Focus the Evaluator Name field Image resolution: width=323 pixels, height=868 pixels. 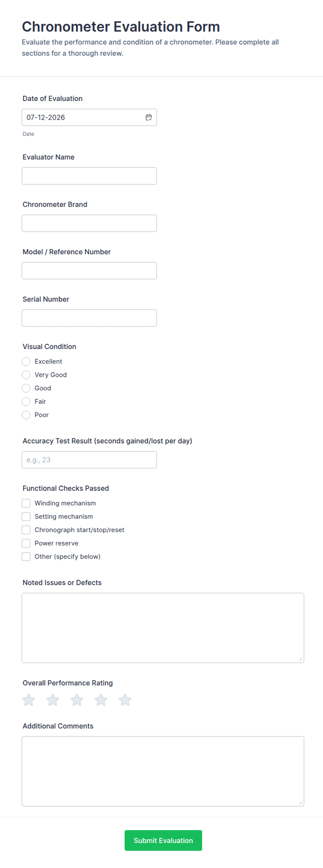89,176
